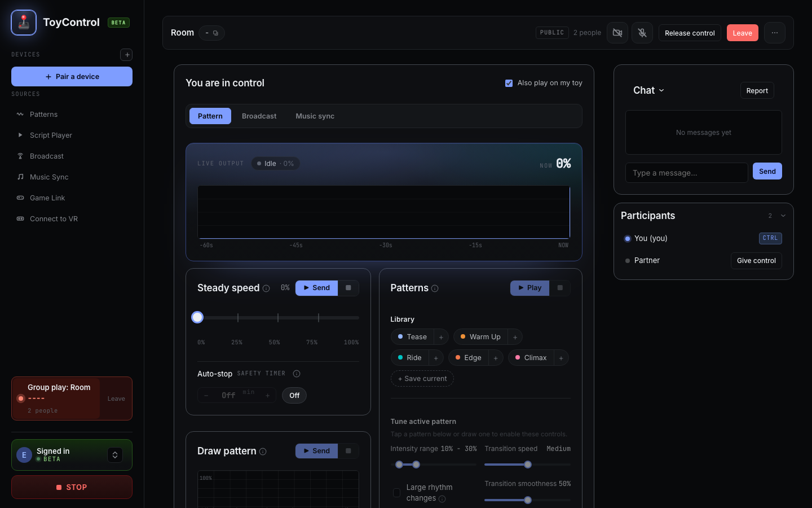Switch to the Music sync tab
The width and height of the screenshot is (812, 508).
pos(315,116)
